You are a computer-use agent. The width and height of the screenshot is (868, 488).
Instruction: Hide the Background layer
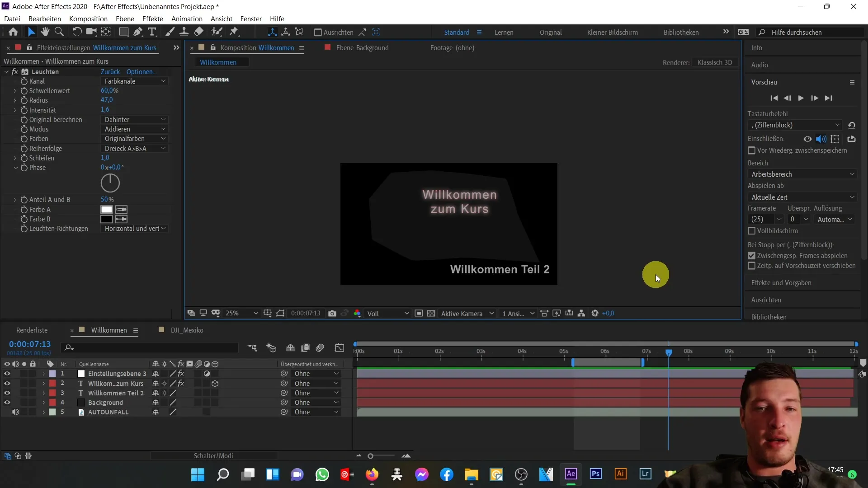click(x=7, y=403)
